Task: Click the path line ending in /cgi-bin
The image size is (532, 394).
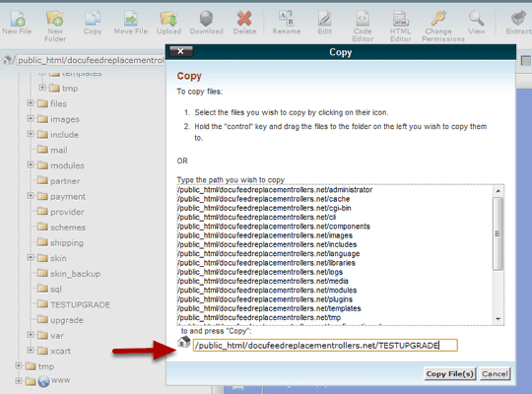Action: [264, 208]
